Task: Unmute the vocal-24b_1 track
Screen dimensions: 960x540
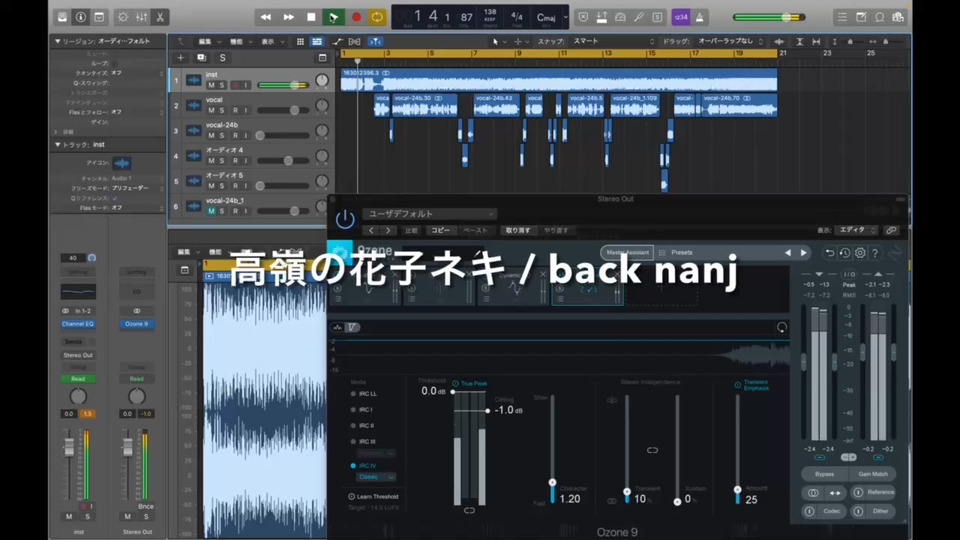Action: [x=211, y=211]
